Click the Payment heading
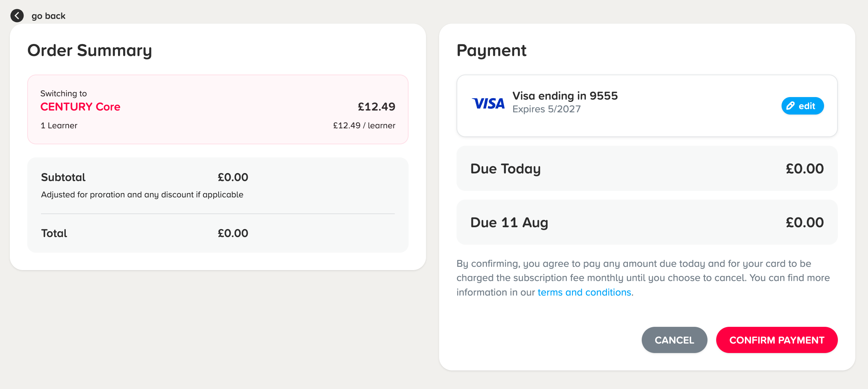Viewport: 868px width, 389px height. (x=491, y=50)
